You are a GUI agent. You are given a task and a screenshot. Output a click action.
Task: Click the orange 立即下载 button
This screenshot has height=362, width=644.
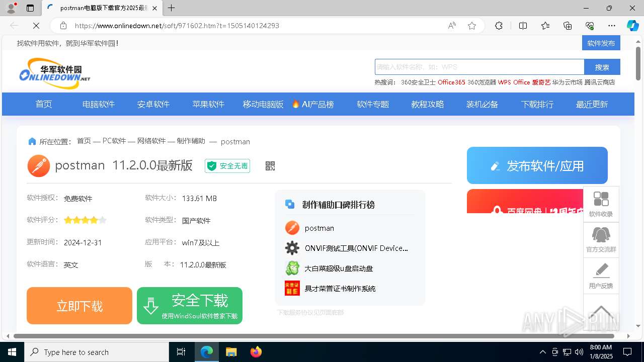click(79, 306)
